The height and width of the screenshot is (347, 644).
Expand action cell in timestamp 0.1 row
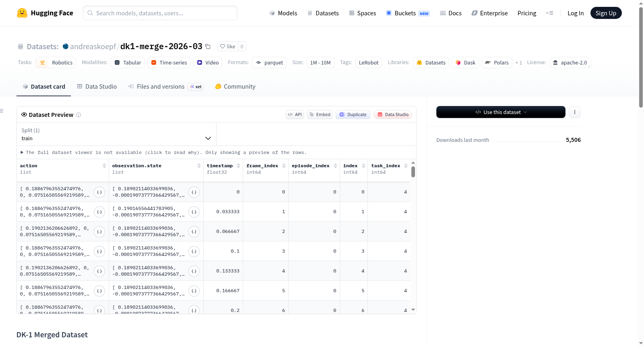99,251
